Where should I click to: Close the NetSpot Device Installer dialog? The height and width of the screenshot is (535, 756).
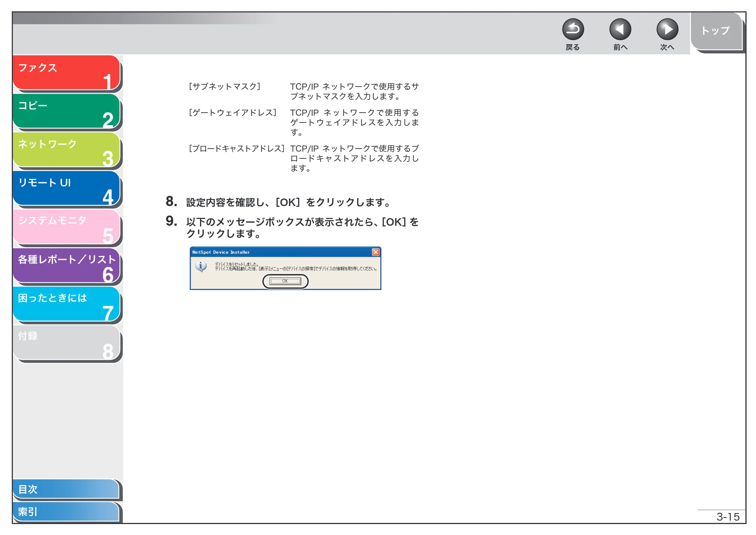[x=375, y=252]
